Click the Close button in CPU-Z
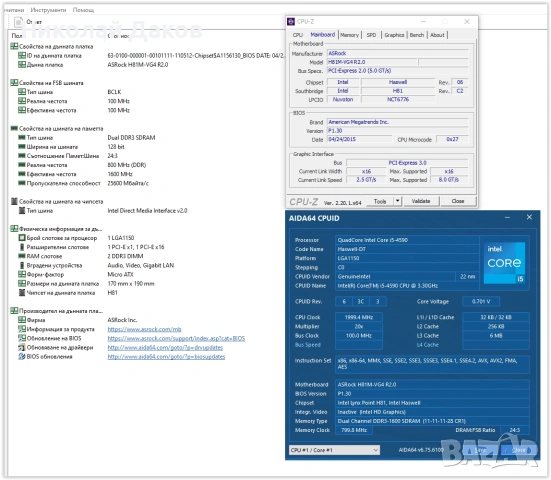This screenshot has height=480, width=551. pyautogui.click(x=458, y=201)
